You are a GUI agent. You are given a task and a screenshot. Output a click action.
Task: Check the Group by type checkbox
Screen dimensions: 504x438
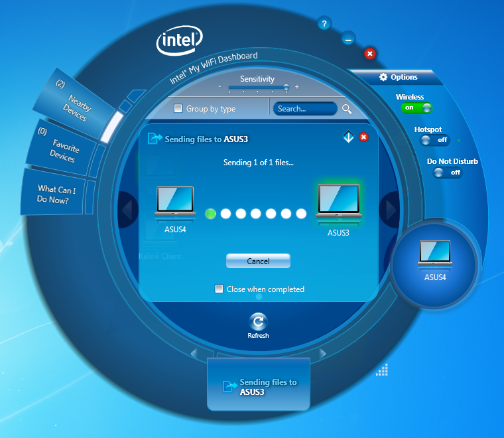[178, 109]
